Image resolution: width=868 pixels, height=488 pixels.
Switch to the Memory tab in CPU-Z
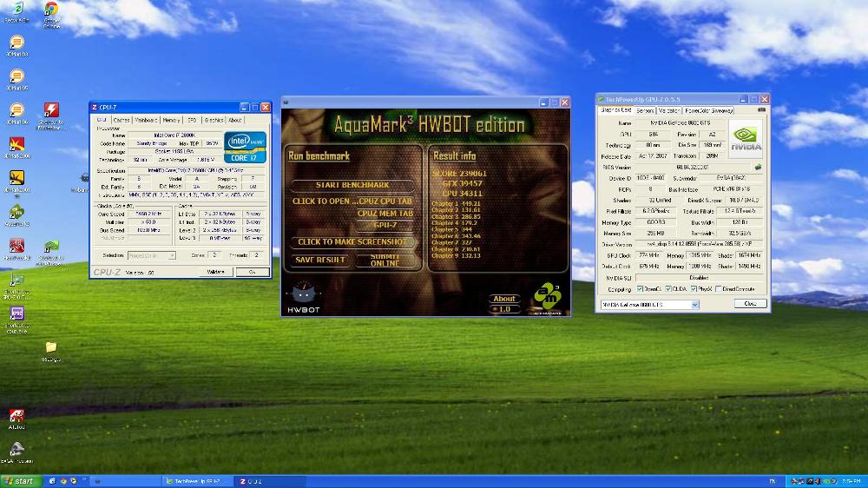coord(171,120)
